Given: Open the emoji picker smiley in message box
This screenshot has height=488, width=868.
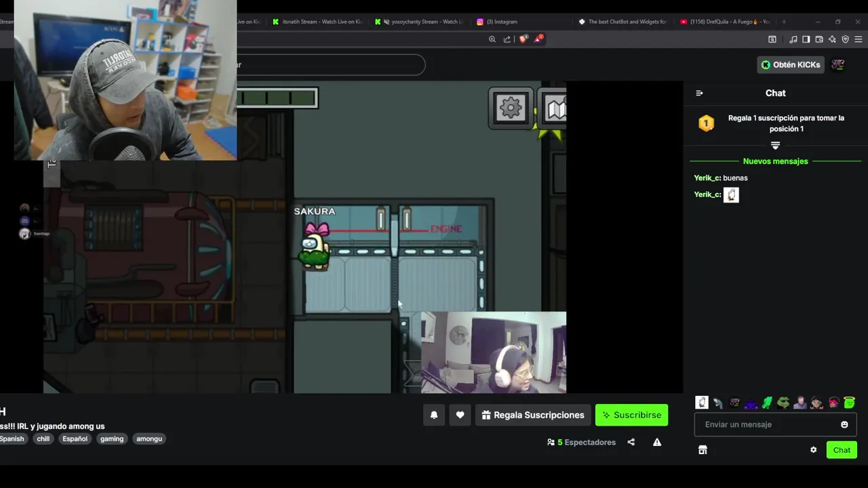Looking at the screenshot, I should tap(844, 424).
